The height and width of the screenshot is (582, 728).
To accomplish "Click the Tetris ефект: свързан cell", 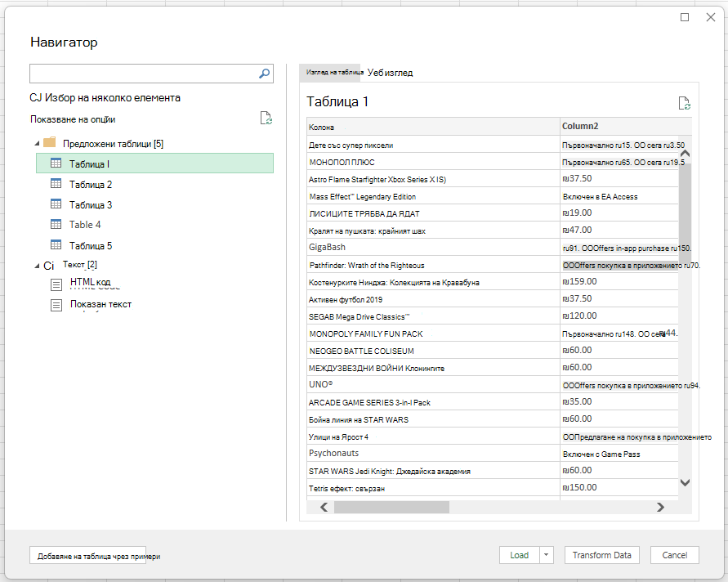I will click(433, 488).
